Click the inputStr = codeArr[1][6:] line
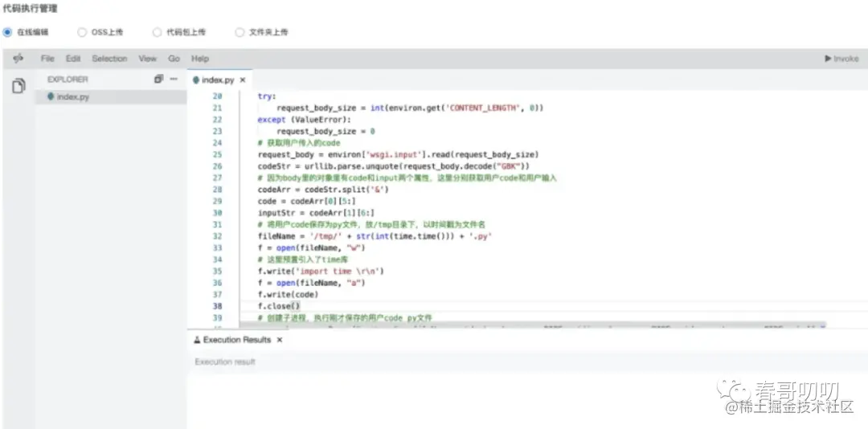868x429 pixels. pos(316,213)
